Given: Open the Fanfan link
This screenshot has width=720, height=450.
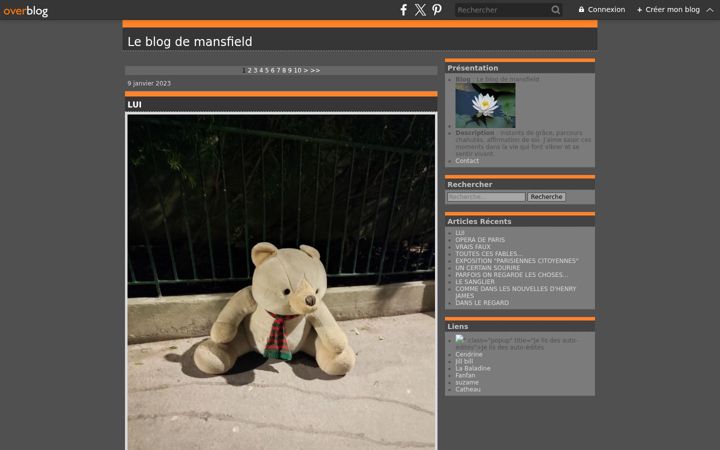Looking at the screenshot, I should pyautogui.click(x=465, y=375).
